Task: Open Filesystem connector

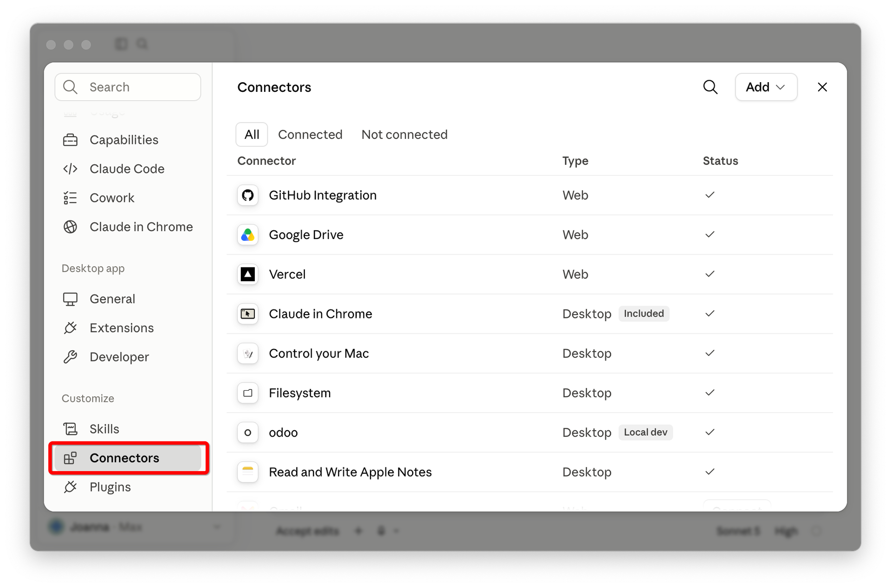Action: click(529, 393)
